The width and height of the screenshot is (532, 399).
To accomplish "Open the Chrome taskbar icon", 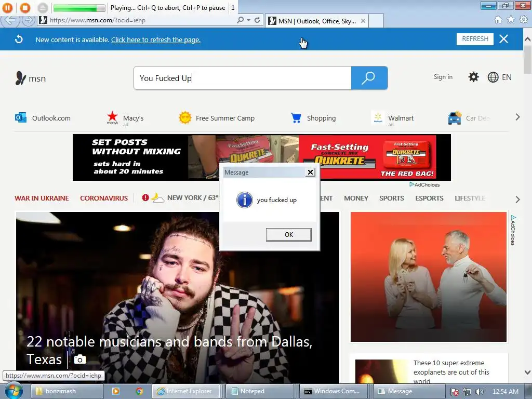I will [139, 391].
